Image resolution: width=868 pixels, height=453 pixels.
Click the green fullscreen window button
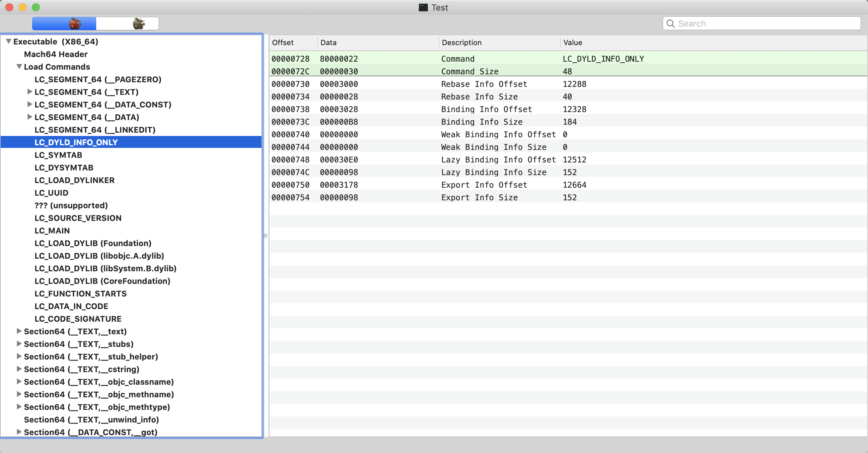point(36,7)
